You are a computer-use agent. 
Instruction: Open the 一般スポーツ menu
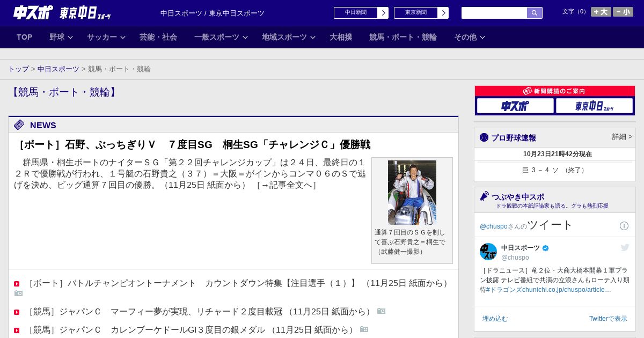click(x=217, y=37)
